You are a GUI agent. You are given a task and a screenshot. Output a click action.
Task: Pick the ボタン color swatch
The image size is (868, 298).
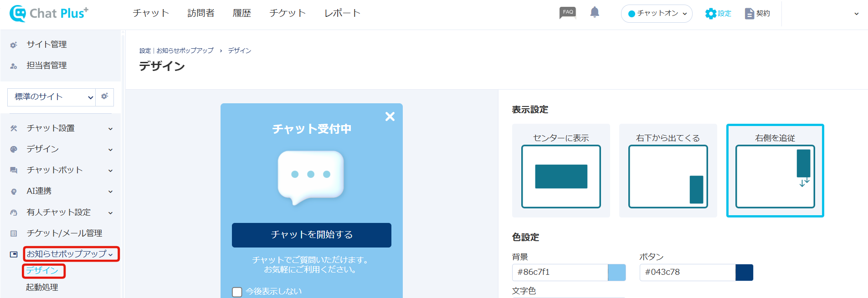(x=745, y=273)
